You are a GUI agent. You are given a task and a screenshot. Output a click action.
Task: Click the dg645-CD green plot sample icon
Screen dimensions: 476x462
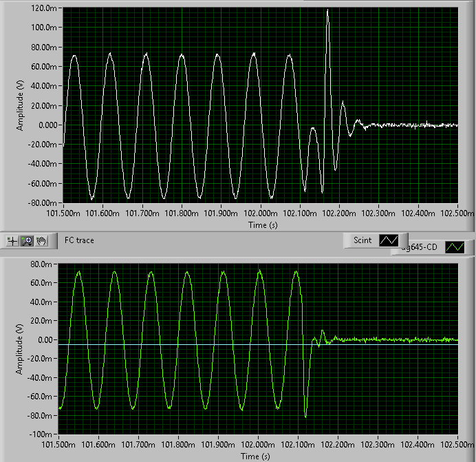[x=455, y=247]
